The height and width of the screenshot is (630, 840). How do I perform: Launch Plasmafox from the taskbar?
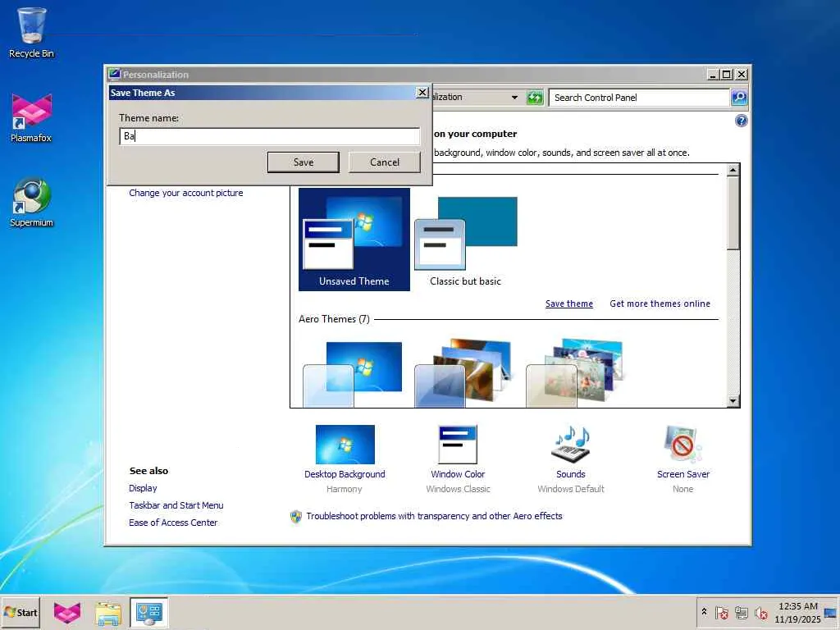click(67, 612)
